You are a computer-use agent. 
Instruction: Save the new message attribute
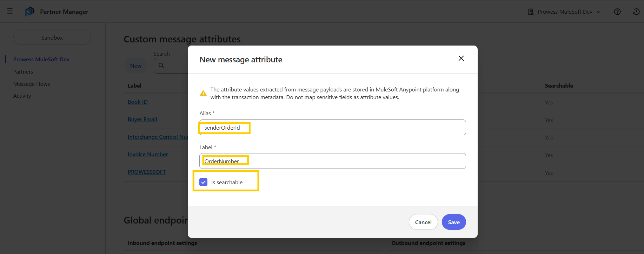pos(453,222)
